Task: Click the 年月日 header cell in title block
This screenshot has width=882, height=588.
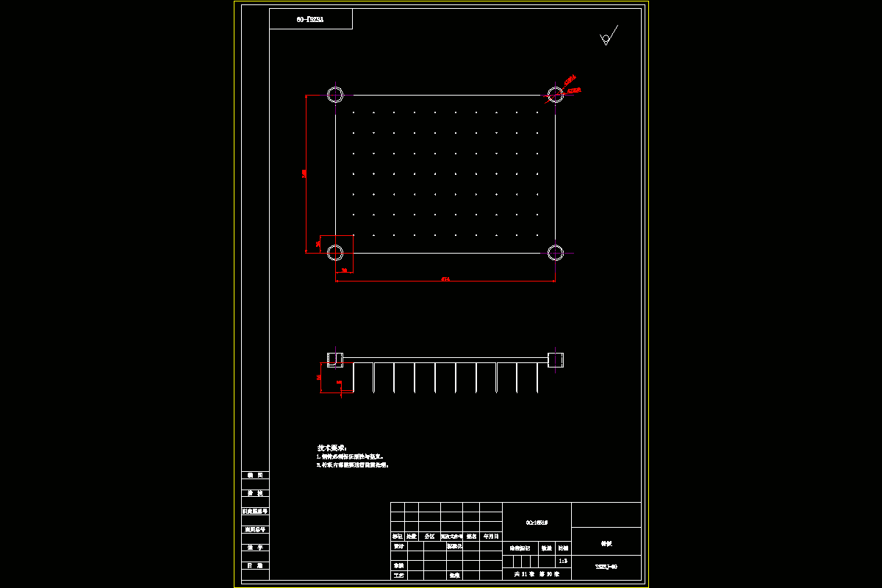Action: click(x=491, y=537)
